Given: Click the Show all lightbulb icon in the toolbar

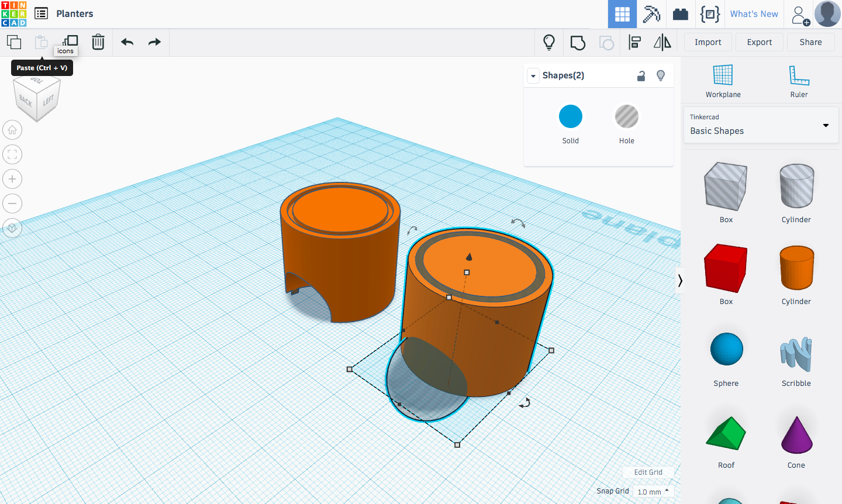Looking at the screenshot, I should pos(549,42).
